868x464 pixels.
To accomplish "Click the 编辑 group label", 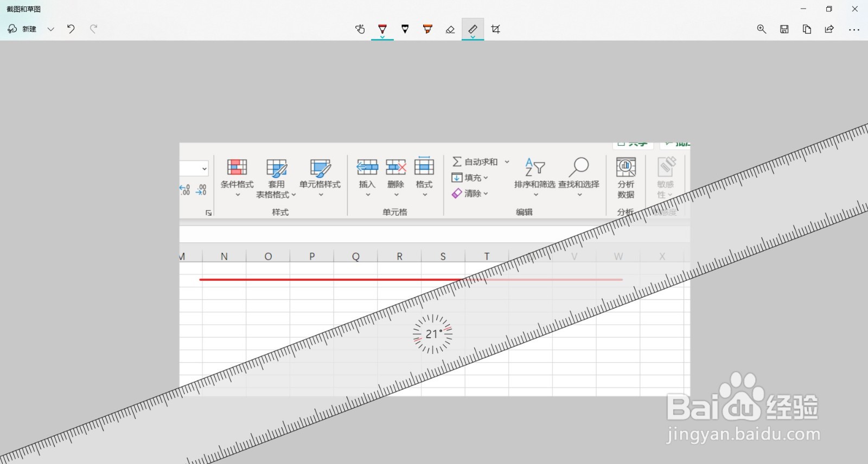I will coord(524,212).
